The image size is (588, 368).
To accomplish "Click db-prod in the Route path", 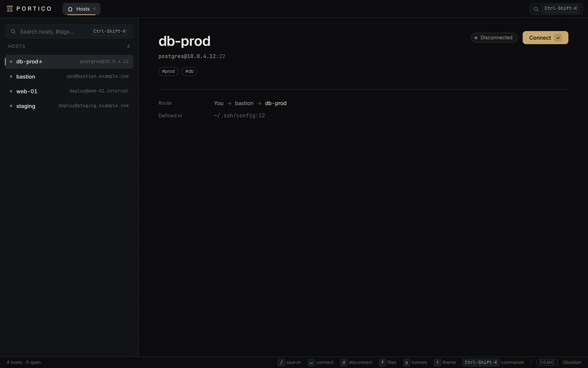I will 276,103.
